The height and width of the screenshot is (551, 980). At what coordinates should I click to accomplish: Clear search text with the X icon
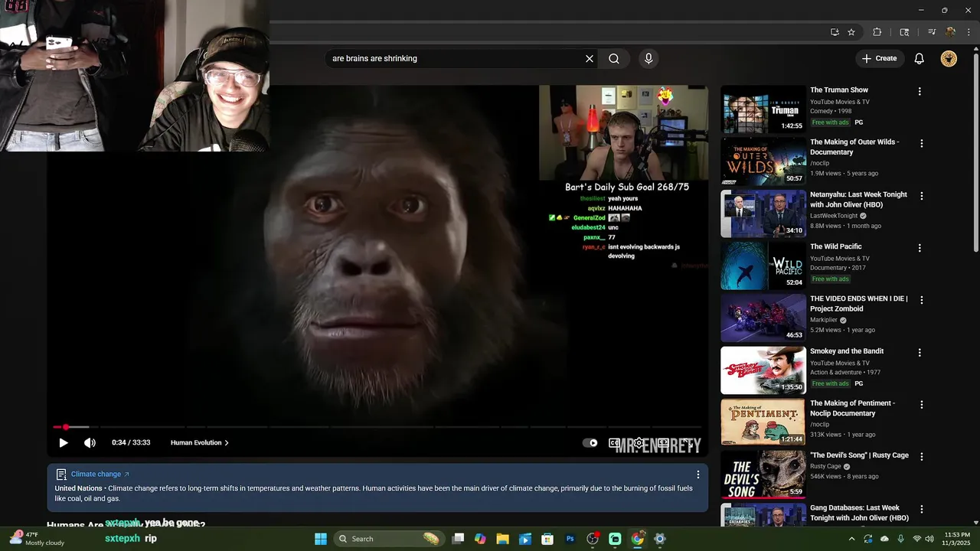tap(590, 58)
